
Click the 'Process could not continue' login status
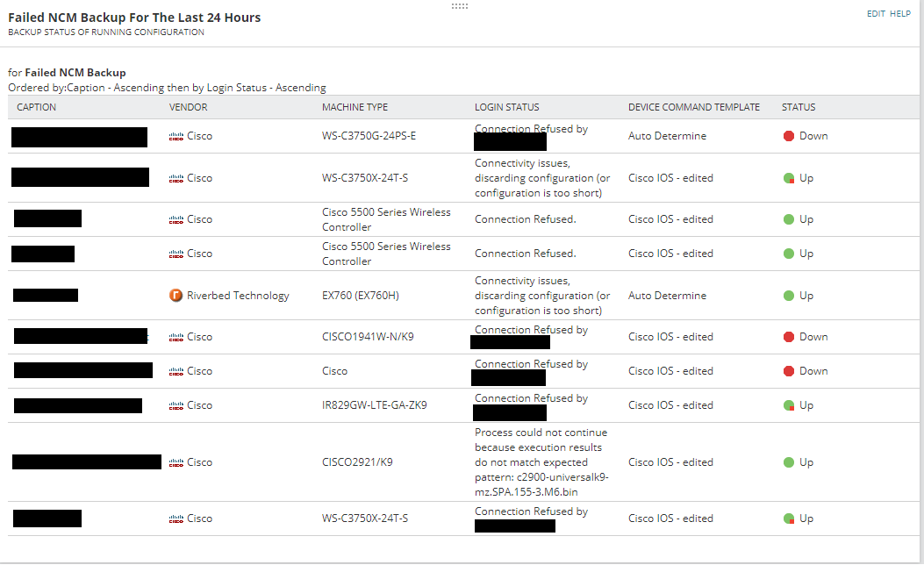(541, 462)
